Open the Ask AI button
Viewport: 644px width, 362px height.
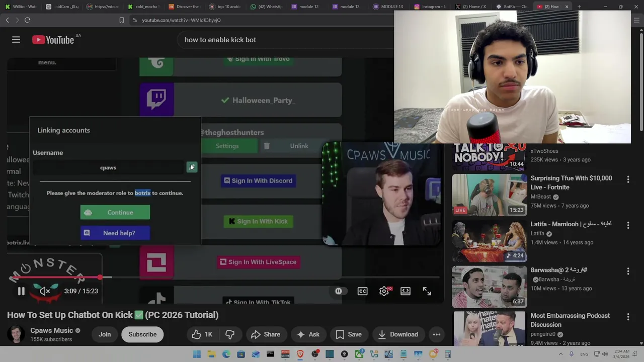pos(308,334)
